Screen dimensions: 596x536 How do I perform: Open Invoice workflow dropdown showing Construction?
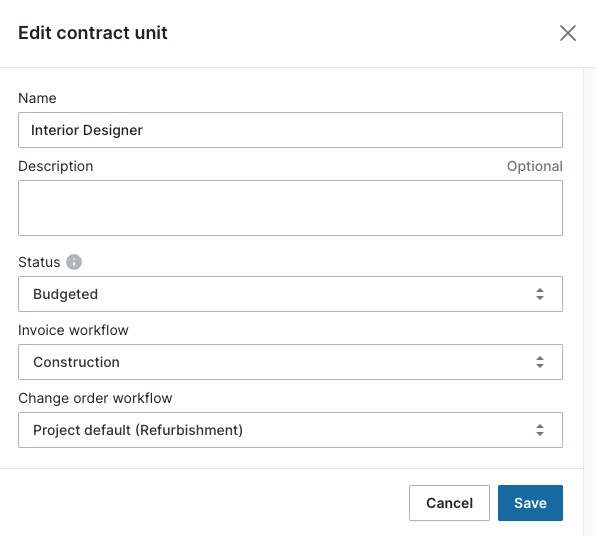(x=290, y=362)
